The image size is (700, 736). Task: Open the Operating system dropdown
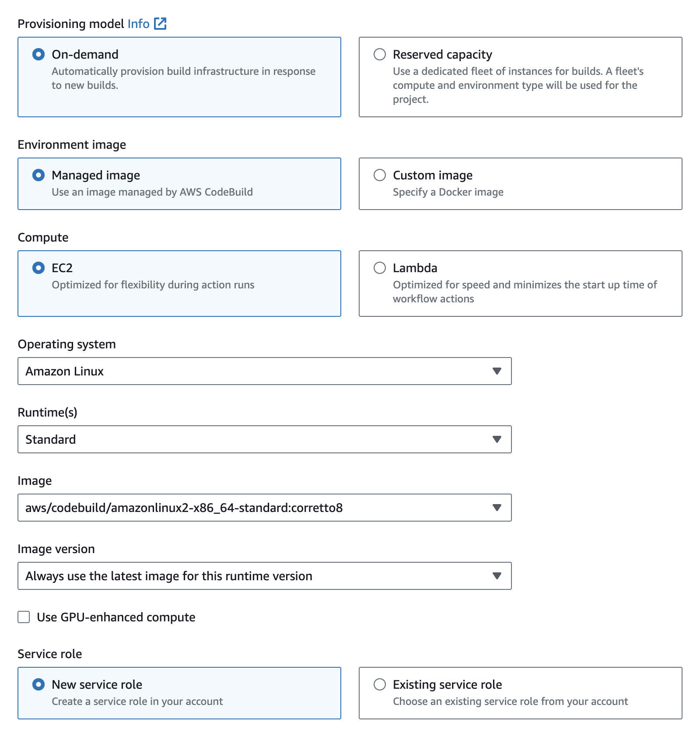click(264, 371)
